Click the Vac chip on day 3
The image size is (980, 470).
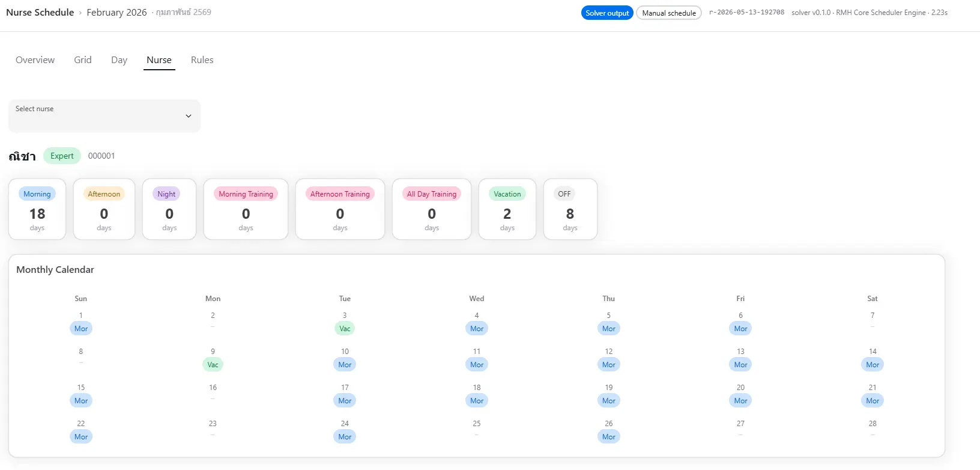click(x=345, y=329)
